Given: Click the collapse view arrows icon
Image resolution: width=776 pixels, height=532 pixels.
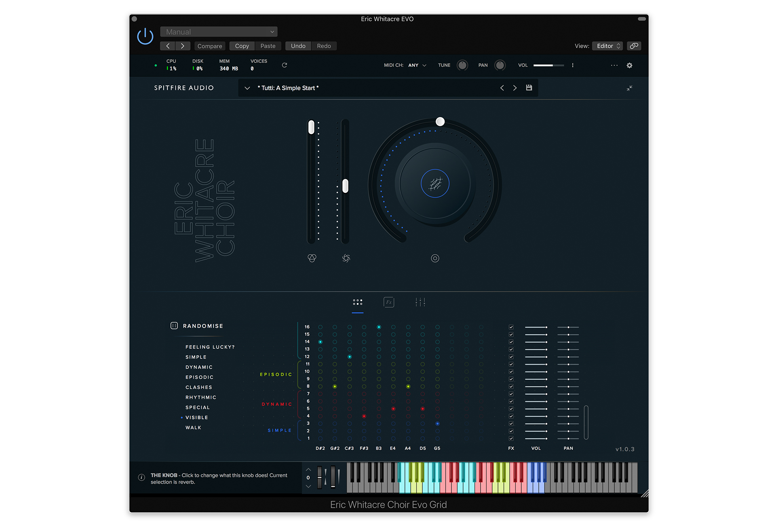Looking at the screenshot, I should point(629,88).
